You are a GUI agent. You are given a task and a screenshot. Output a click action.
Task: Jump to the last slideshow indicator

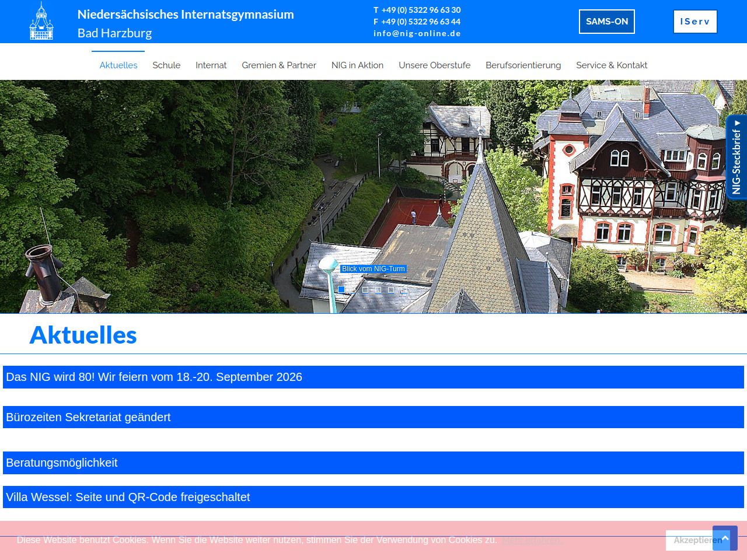[403, 289]
